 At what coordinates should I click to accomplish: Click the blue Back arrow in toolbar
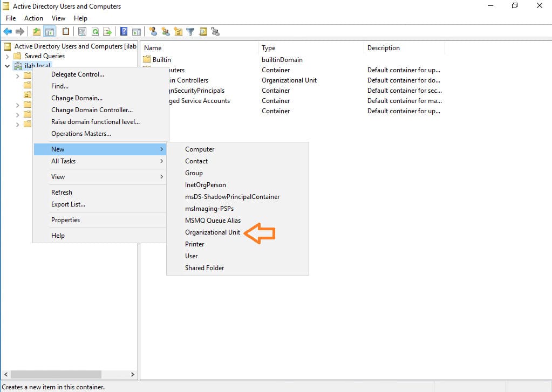pyautogui.click(x=8, y=32)
